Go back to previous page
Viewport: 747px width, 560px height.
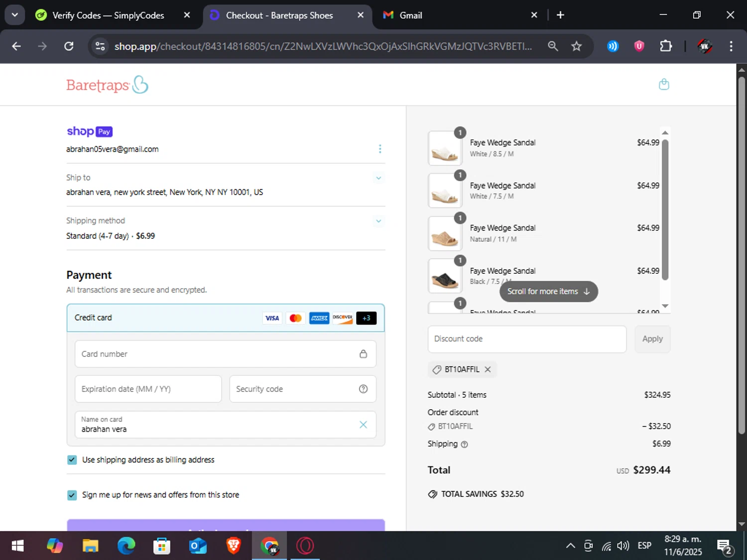[x=16, y=46]
